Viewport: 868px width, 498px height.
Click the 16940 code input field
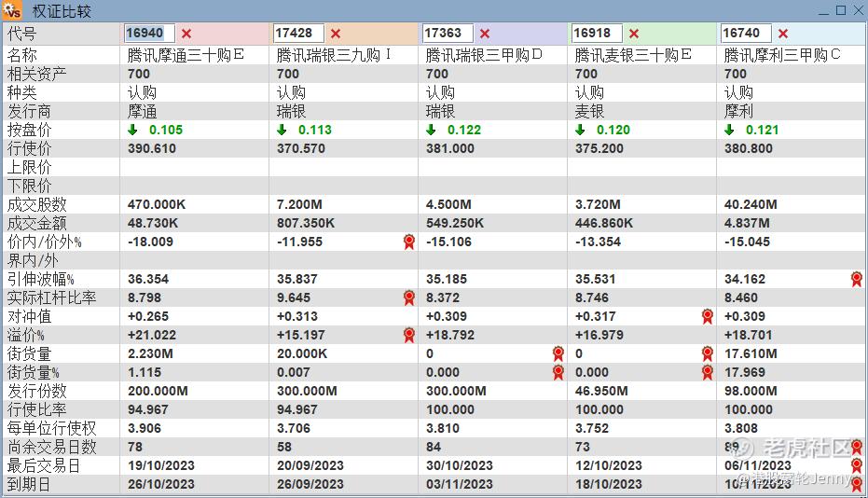(x=149, y=34)
